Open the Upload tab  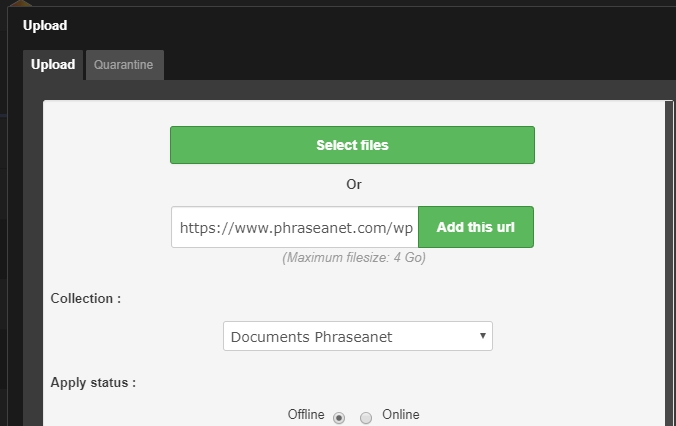click(53, 65)
